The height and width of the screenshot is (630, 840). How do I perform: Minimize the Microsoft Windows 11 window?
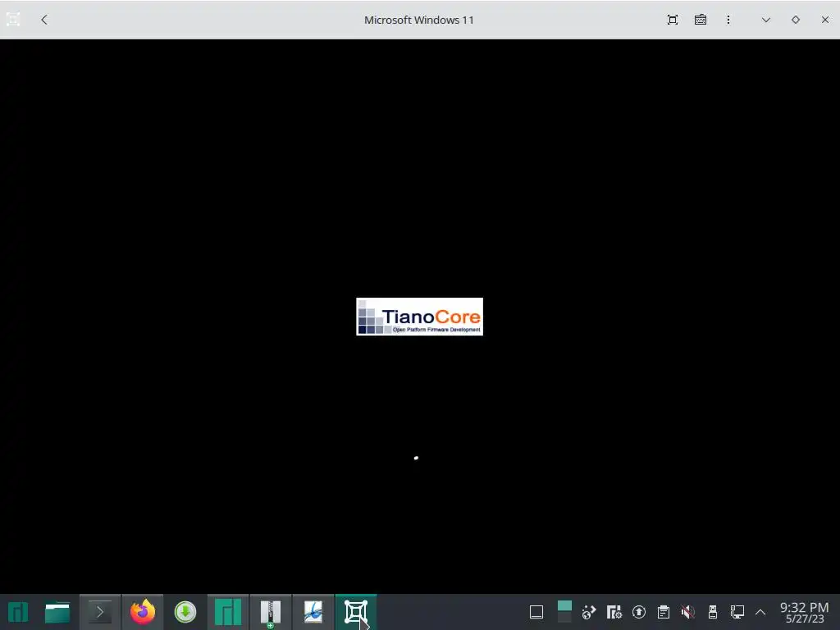point(766,20)
